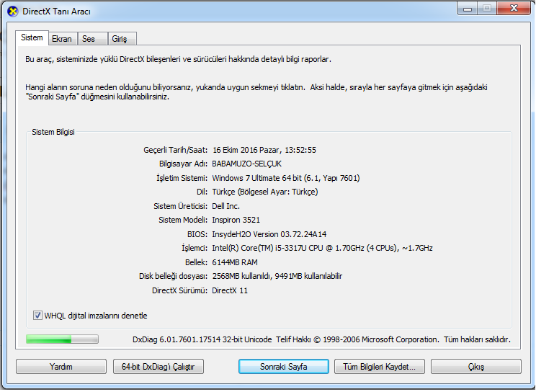This screenshot has width=536, height=392.
Task: Click the Sistem Bilgisi group title
Action: coord(53,132)
